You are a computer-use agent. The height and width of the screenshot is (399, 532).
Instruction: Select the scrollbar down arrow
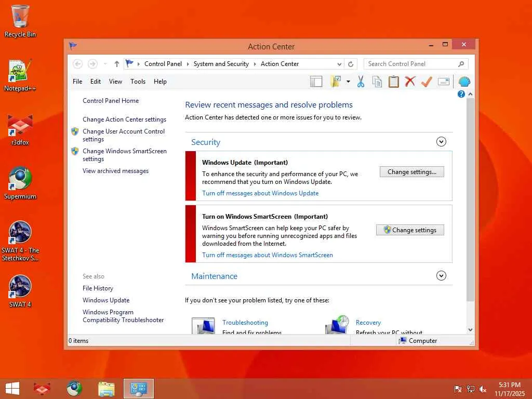click(470, 329)
